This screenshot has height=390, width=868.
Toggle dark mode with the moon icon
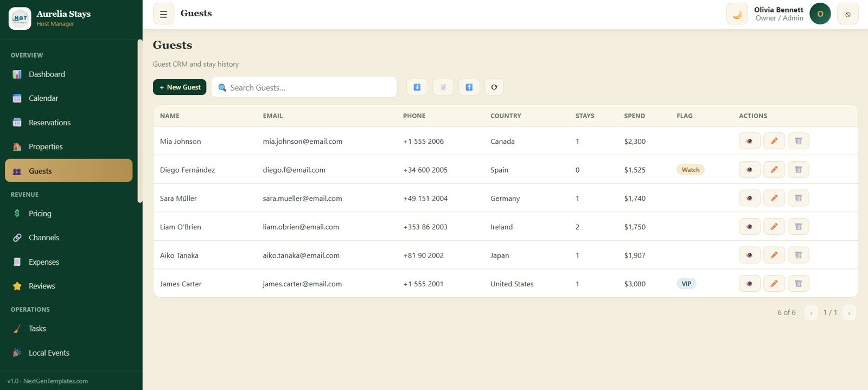tap(737, 14)
